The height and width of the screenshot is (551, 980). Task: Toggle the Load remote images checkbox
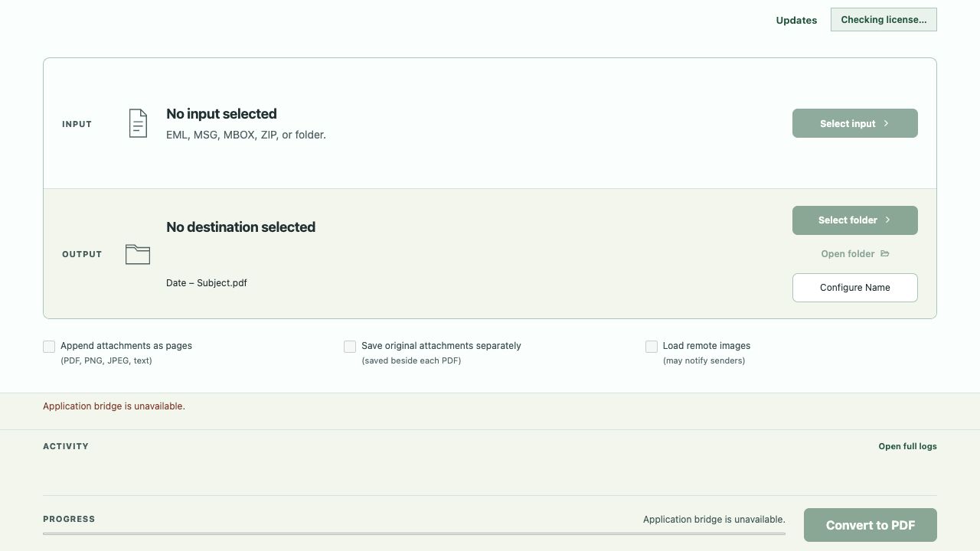(652, 347)
